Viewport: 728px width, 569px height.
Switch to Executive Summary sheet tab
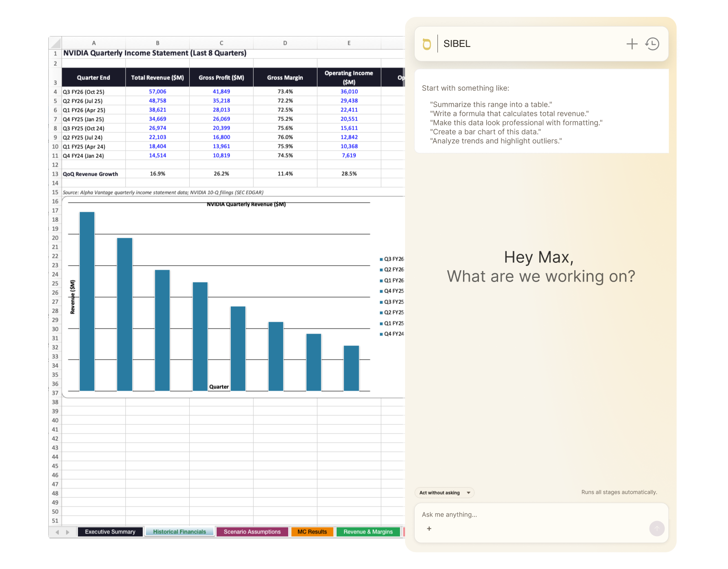(110, 532)
